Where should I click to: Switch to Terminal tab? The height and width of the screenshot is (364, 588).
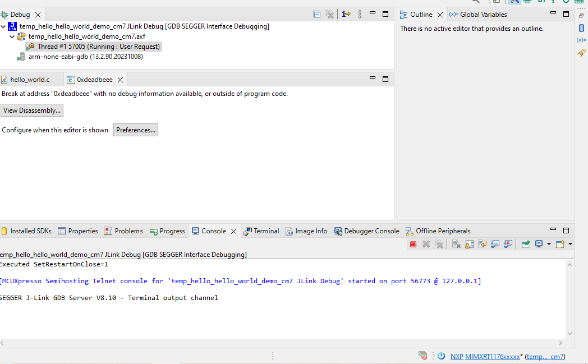pyautogui.click(x=261, y=231)
